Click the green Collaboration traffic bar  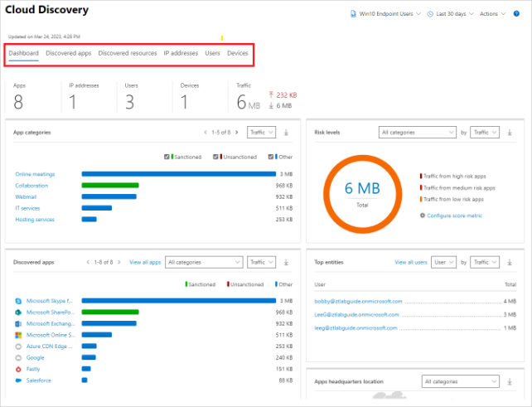tap(109, 186)
